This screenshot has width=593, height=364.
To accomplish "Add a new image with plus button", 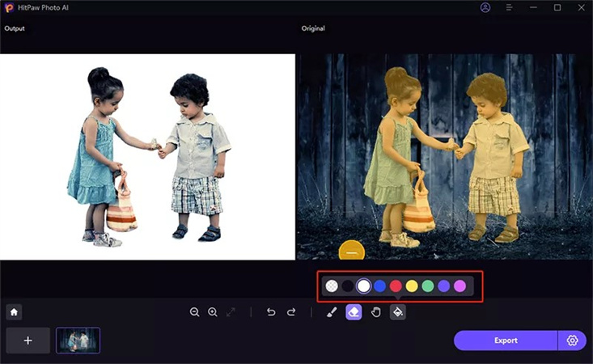I will pos(28,341).
